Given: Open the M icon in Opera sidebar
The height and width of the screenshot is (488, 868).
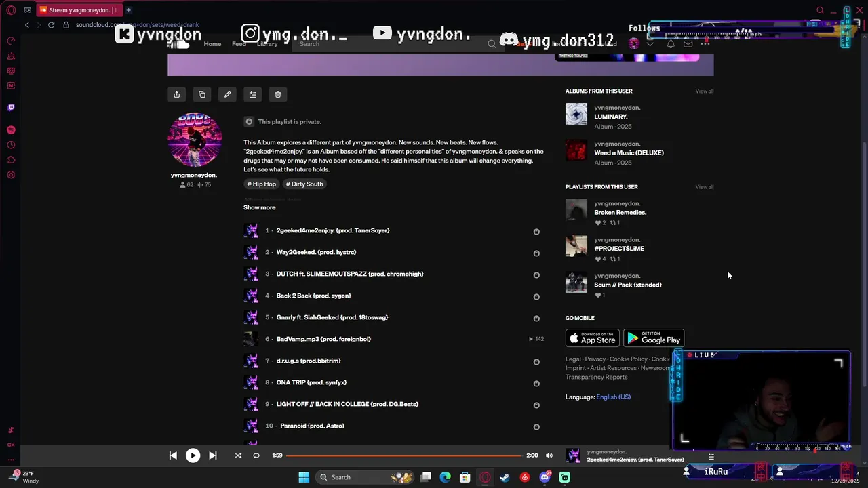Looking at the screenshot, I should click(x=11, y=85).
